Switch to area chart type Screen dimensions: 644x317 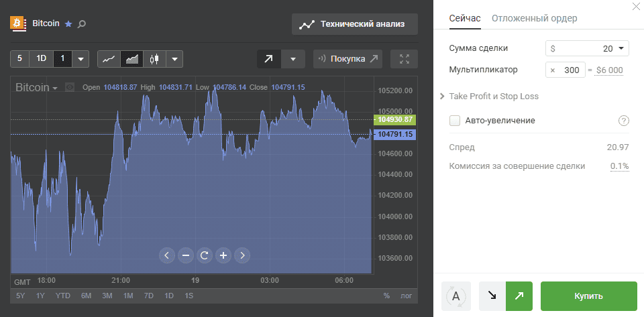132,59
